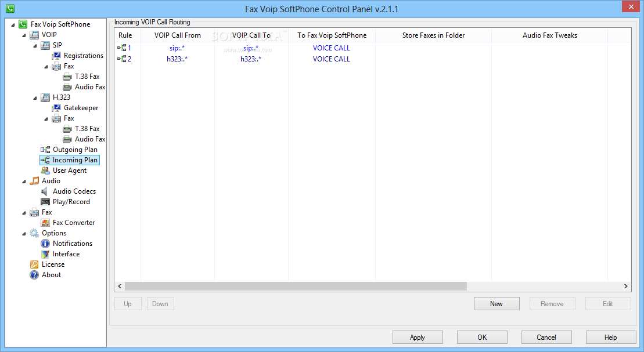This screenshot has width=644, height=352.
Task: Click the Fax Voip SoftPhone root phone icon
Action: click(23, 24)
